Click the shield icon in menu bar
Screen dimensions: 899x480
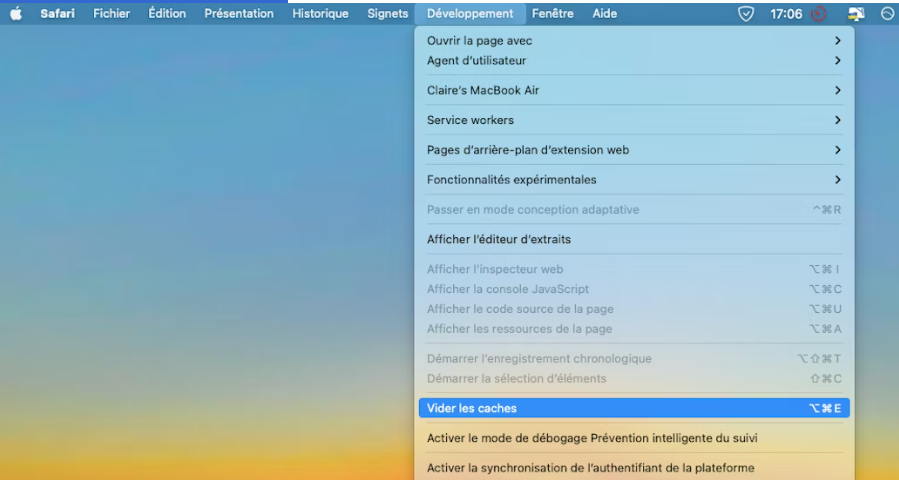pos(745,14)
